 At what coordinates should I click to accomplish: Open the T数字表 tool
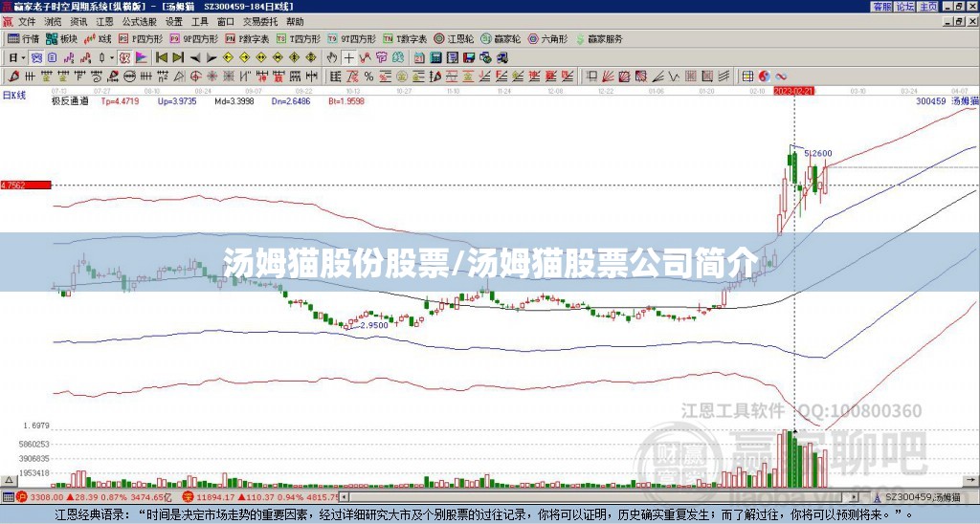tap(405, 38)
